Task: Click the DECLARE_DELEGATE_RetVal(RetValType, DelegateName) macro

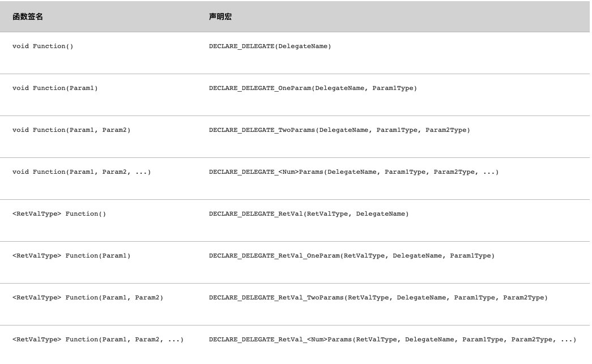Action: pyautogui.click(x=309, y=213)
